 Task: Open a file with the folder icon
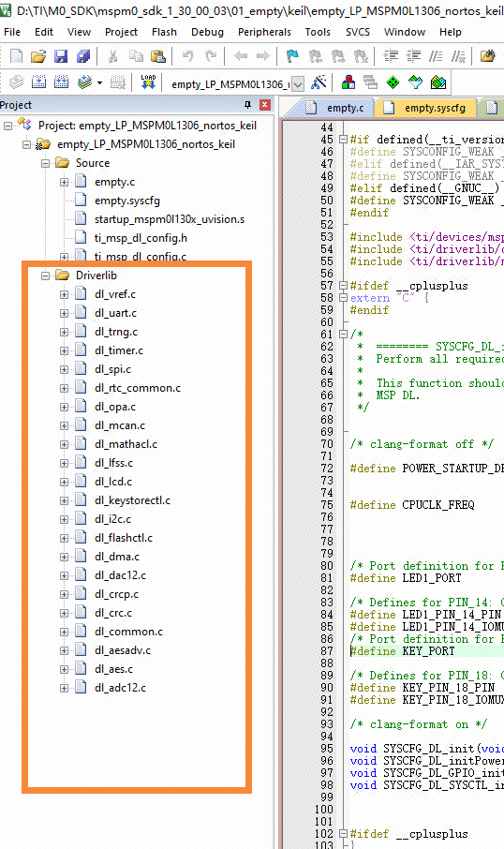click(37, 56)
